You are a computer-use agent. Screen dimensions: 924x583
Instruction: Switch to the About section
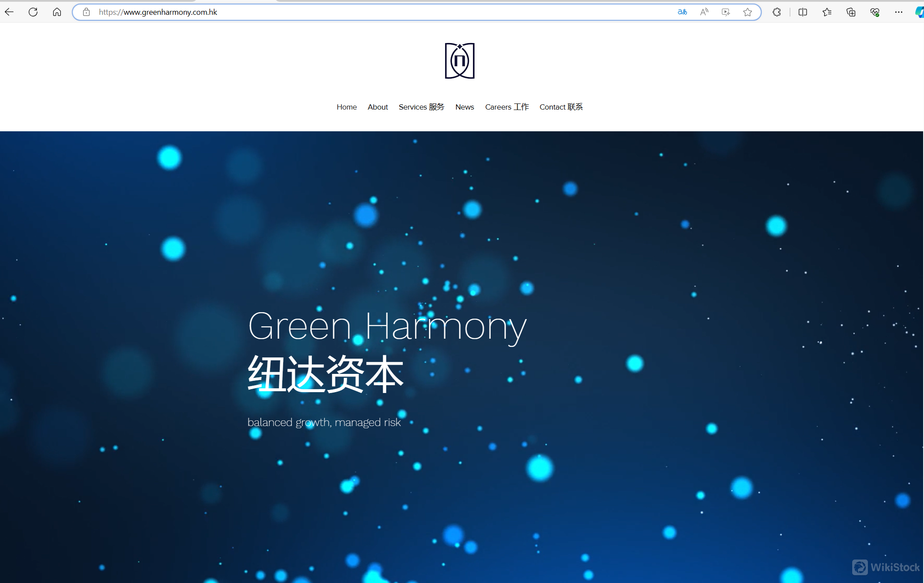point(378,107)
